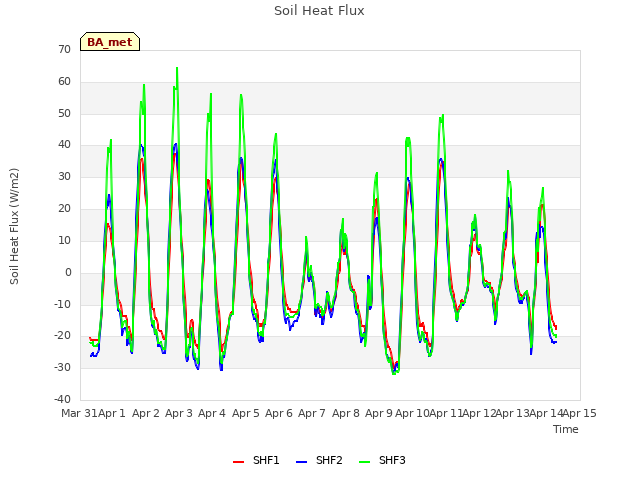Click the 60 y-axis tick label
The width and height of the screenshot is (640, 480).
click(x=64, y=82)
